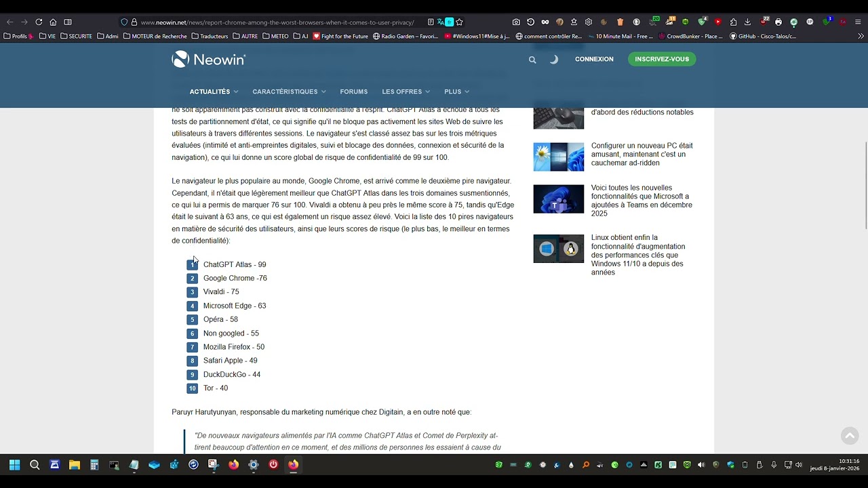Open reader view icon in address bar
The width and height of the screenshot is (868, 488).
tap(431, 22)
